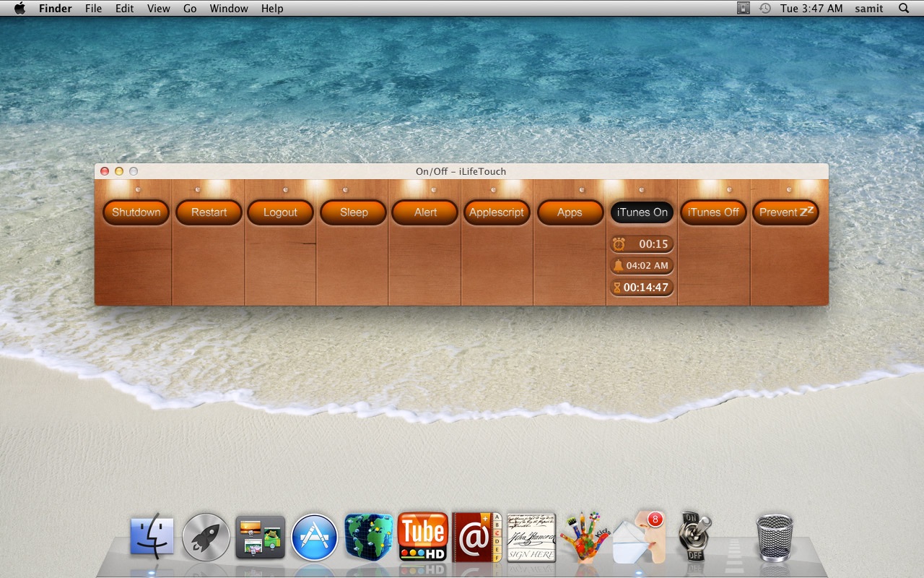This screenshot has height=578, width=924.
Task: Launch the globe cube app in Dock
Action: point(368,537)
